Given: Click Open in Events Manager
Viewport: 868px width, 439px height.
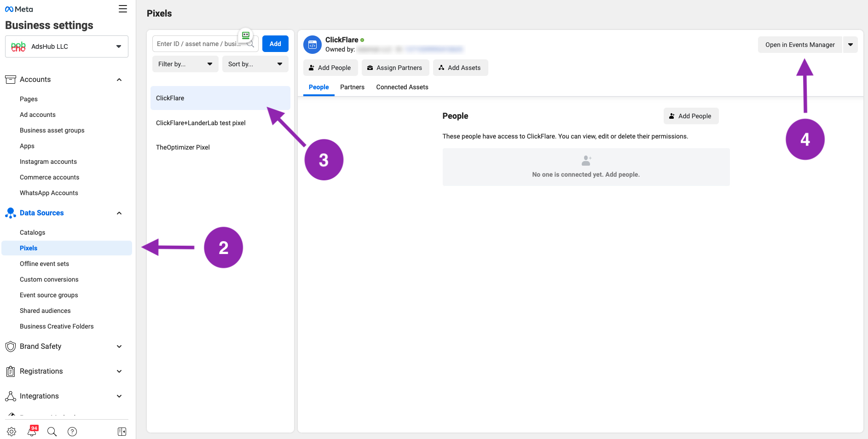Looking at the screenshot, I should [x=800, y=45].
